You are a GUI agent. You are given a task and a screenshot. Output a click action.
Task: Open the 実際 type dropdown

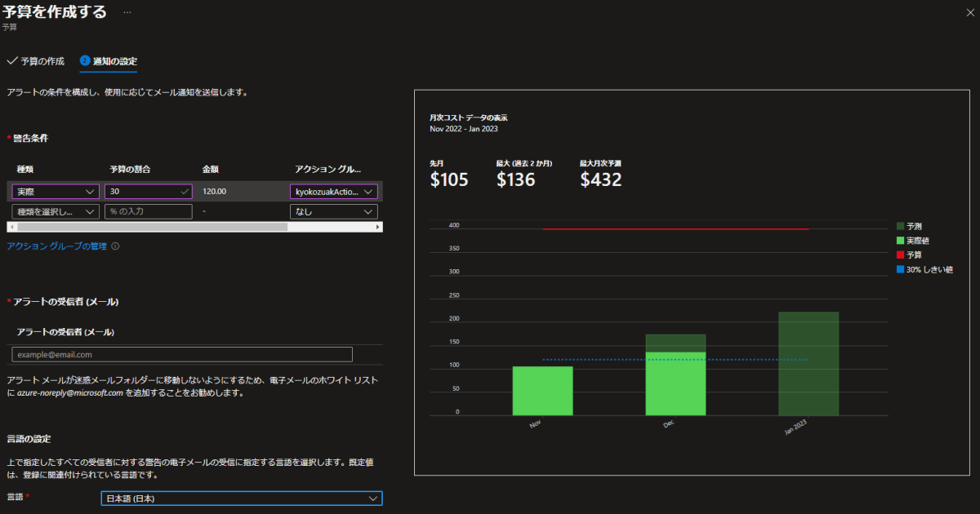coord(56,192)
